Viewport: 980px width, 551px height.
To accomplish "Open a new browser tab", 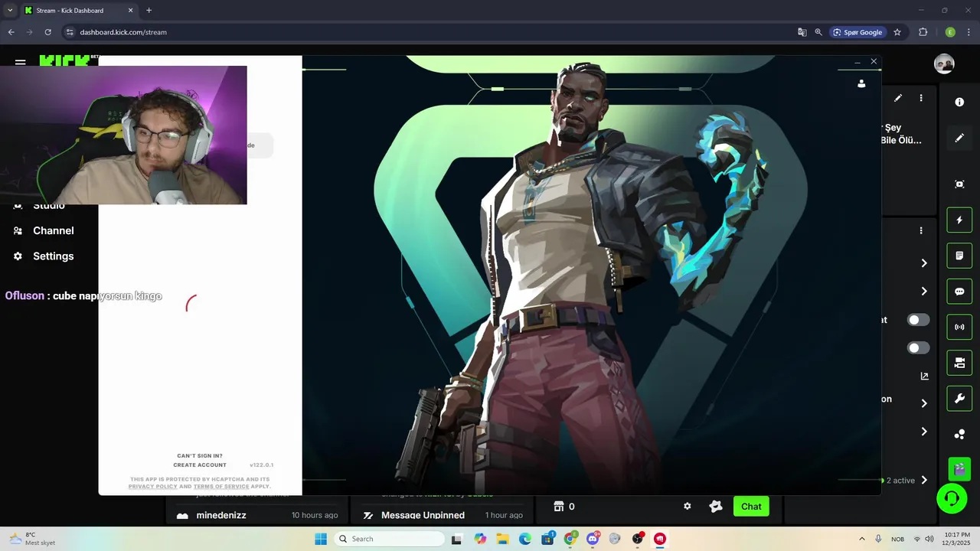I will (149, 11).
